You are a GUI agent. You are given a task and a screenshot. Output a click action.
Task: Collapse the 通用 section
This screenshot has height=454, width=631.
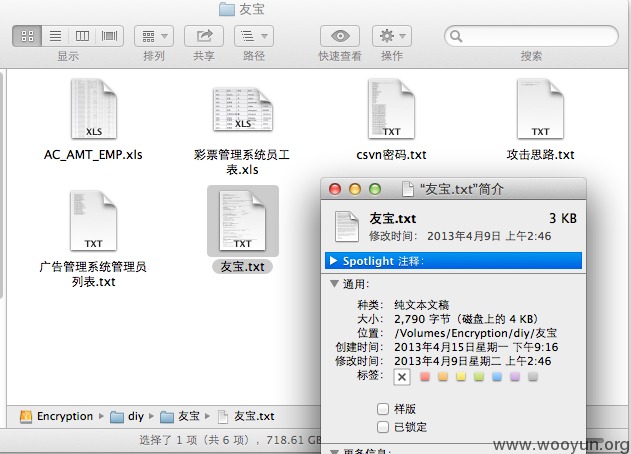[x=334, y=284]
